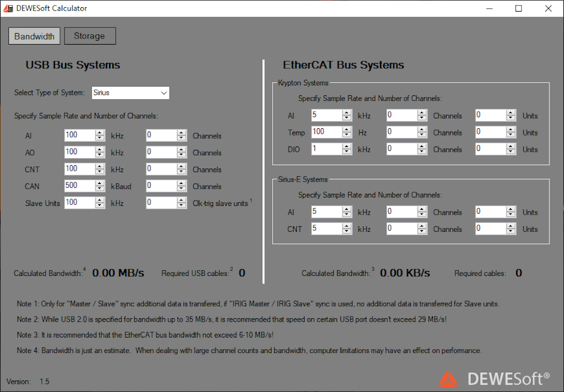Screen dimensions: 564x392
Task: Click the Note 3 EtherCAT recommendation text
Action: tap(145, 335)
